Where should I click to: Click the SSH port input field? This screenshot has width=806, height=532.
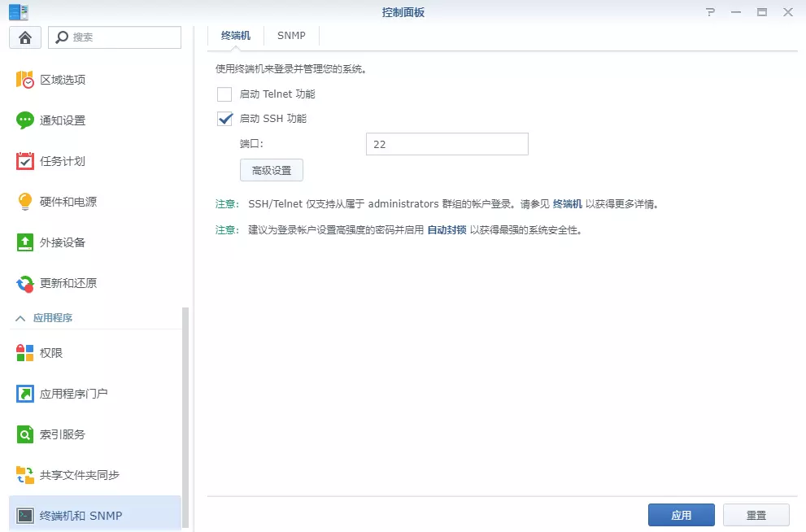(447, 144)
